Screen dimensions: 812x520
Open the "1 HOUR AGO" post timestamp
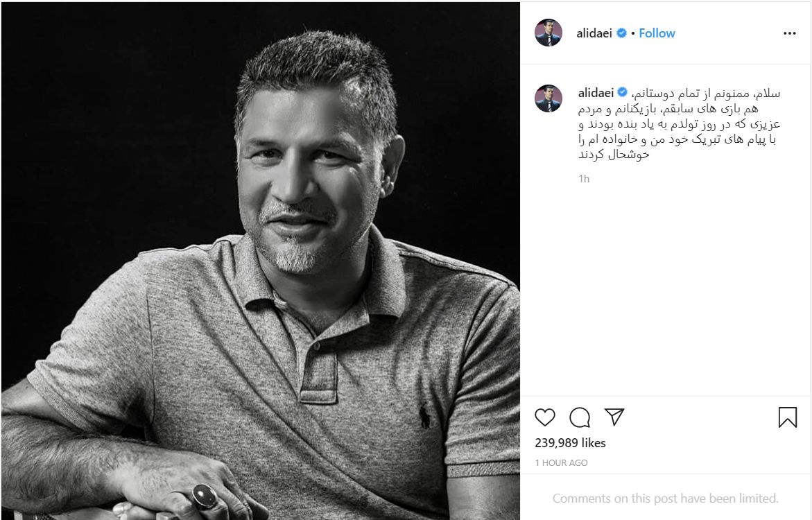pyautogui.click(x=561, y=462)
